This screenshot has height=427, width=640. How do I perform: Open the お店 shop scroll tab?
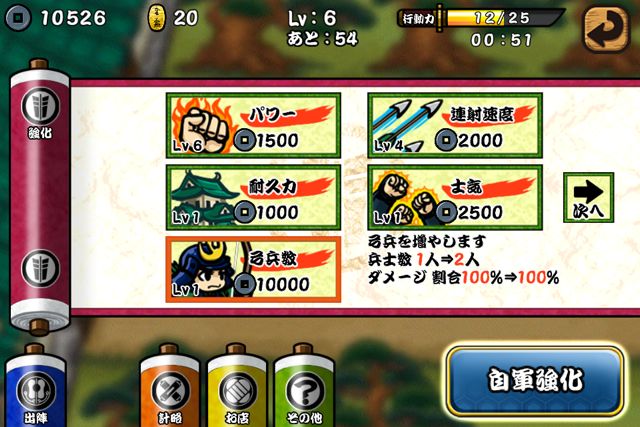click(237, 388)
